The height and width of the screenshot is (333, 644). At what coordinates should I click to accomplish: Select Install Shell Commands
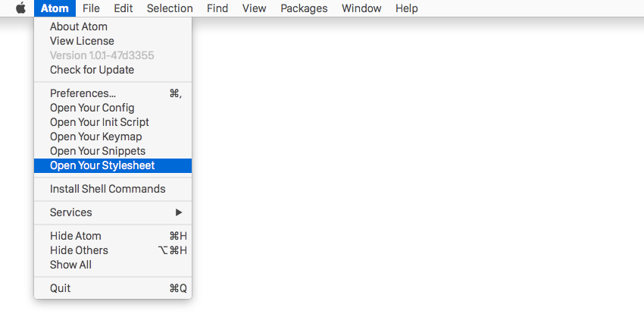113,189
